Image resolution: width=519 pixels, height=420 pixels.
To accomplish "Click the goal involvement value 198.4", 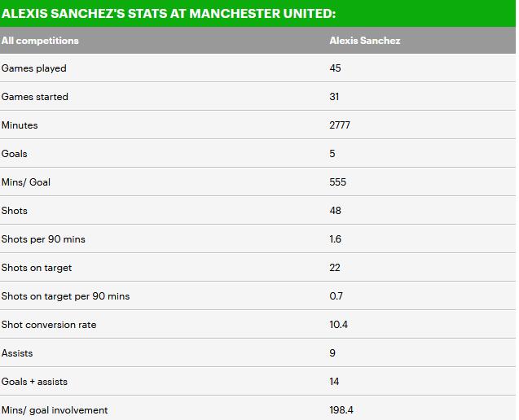I will click(x=341, y=410).
